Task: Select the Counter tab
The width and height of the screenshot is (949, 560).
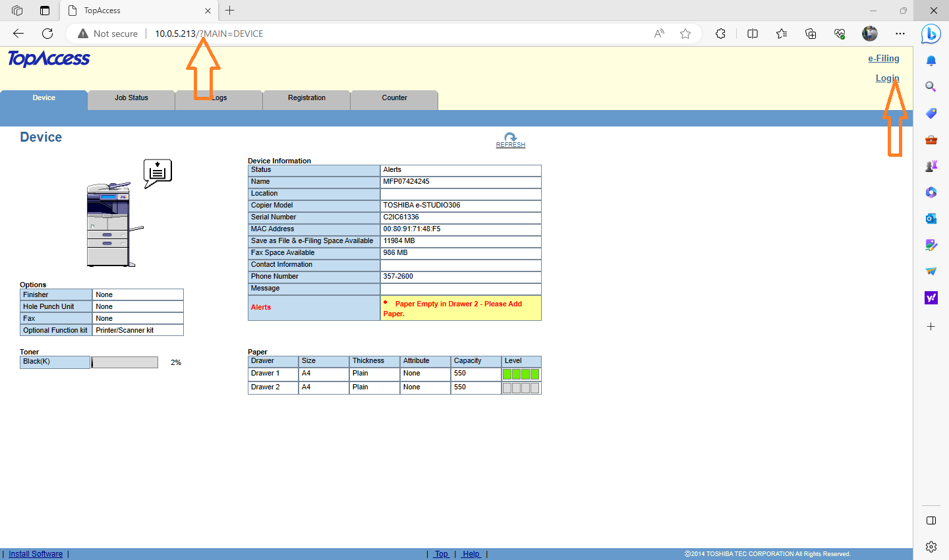Action: [394, 98]
